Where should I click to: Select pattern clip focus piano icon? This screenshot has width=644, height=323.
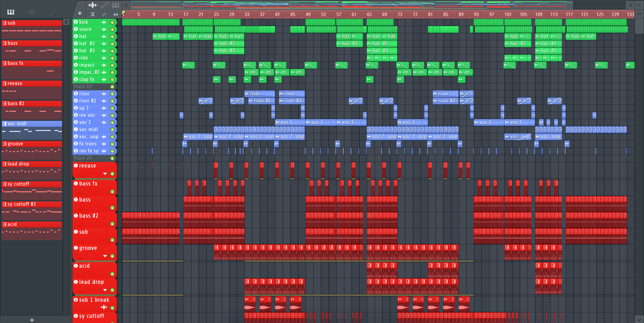(x=116, y=5)
